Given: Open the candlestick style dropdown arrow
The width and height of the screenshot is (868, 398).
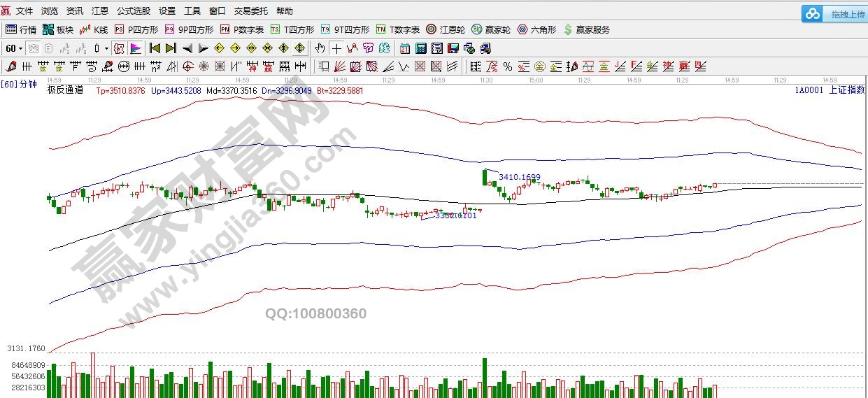Looking at the screenshot, I should (106, 48).
